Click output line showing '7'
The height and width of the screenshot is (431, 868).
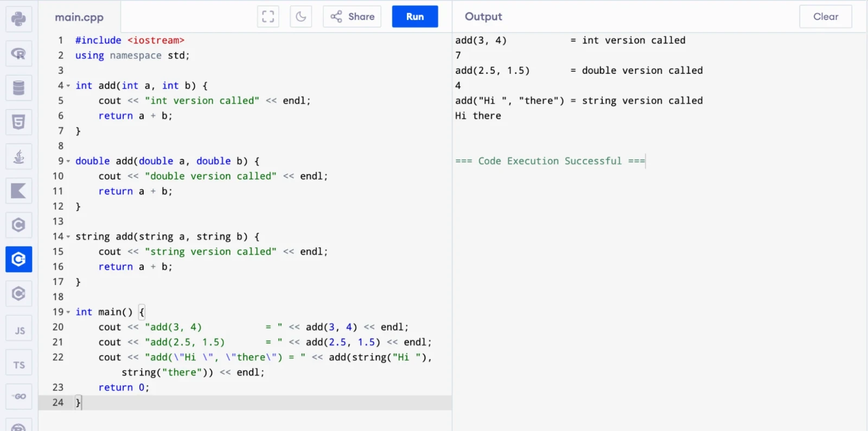click(458, 55)
